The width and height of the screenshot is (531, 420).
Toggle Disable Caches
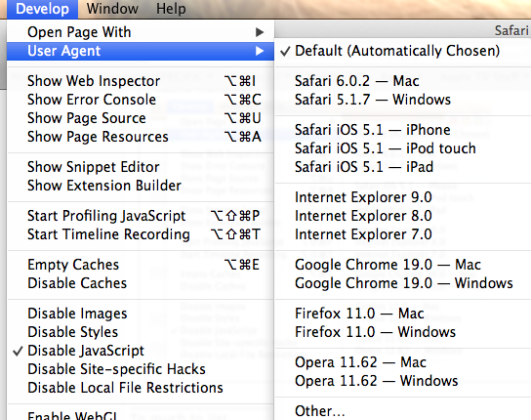pos(141,283)
